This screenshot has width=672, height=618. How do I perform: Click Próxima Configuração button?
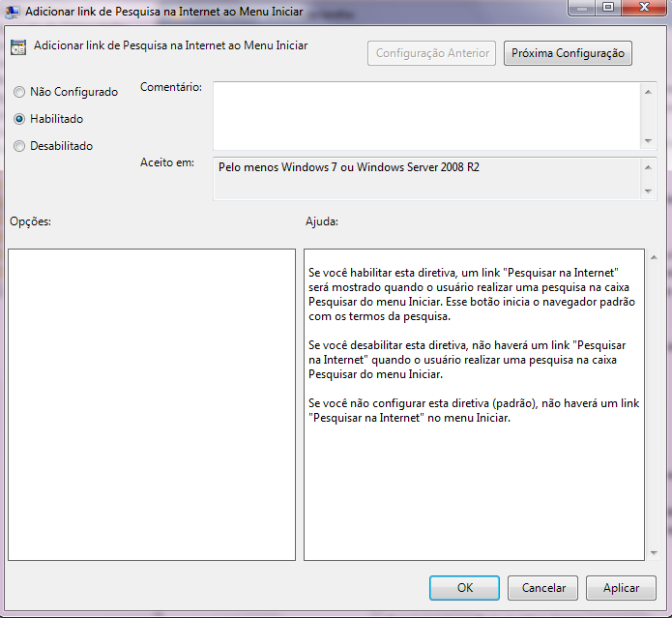point(568,53)
